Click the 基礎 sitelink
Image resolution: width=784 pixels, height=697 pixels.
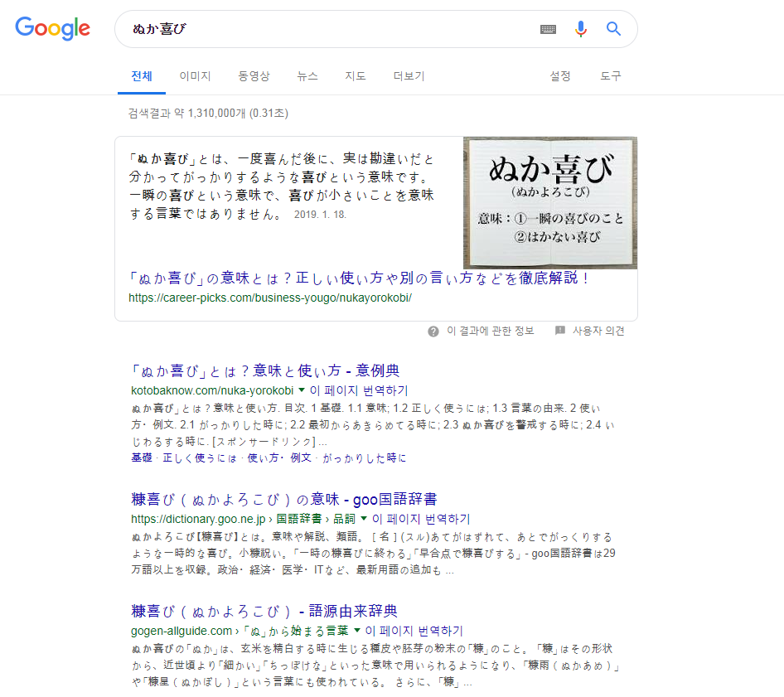coord(142,457)
